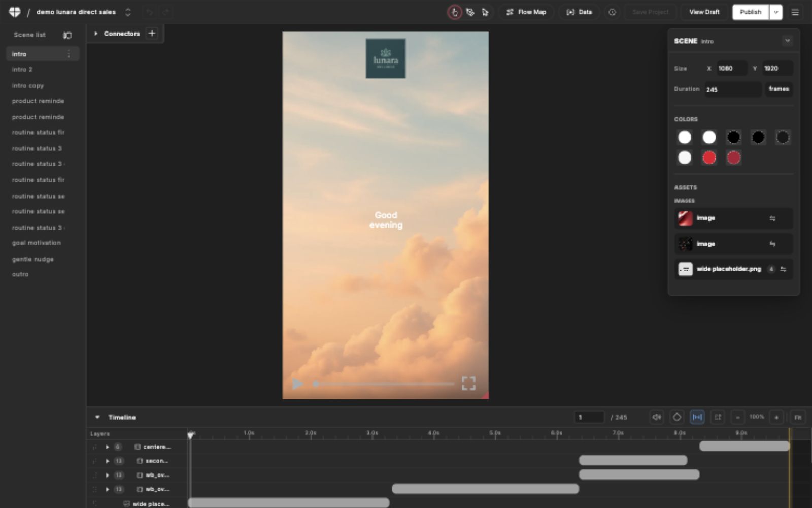Screen dimensions: 812x508
Task: Mute the timeline audio
Action: click(657, 417)
